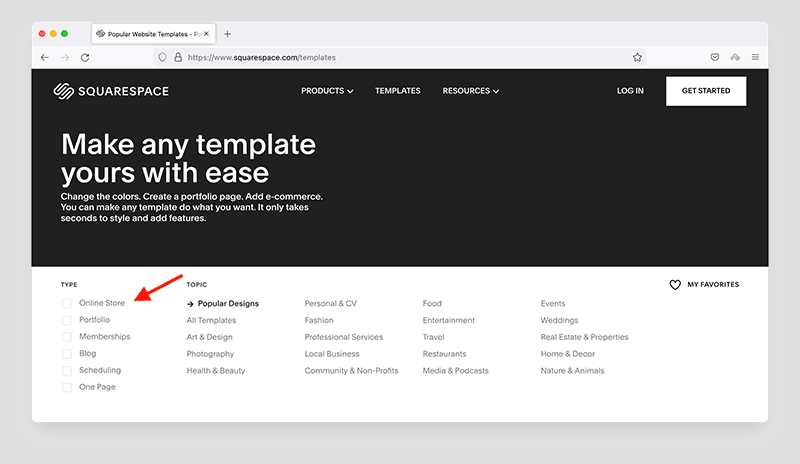800x464 pixels.
Task: Check the One Page type checkbox
Action: click(67, 387)
